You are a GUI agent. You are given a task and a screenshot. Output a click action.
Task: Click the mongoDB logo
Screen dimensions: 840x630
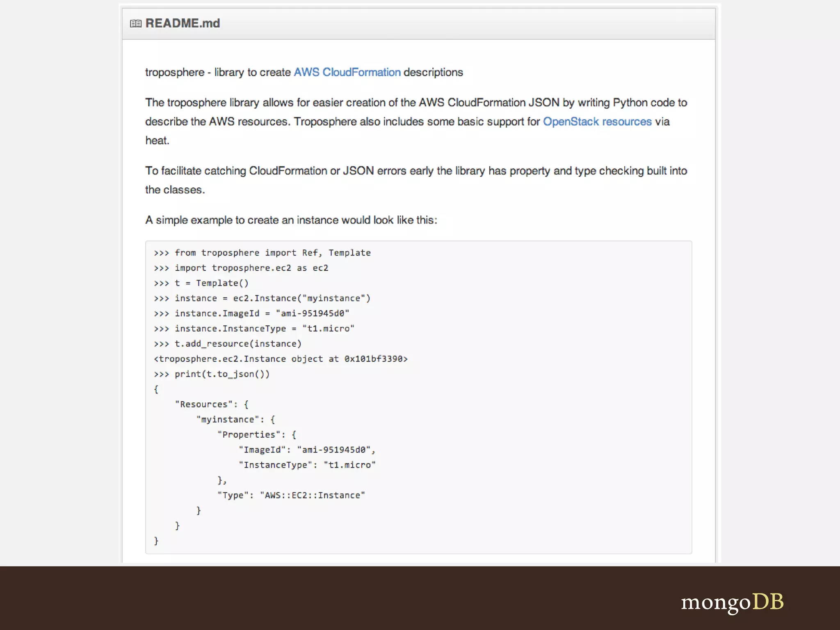pos(732,602)
